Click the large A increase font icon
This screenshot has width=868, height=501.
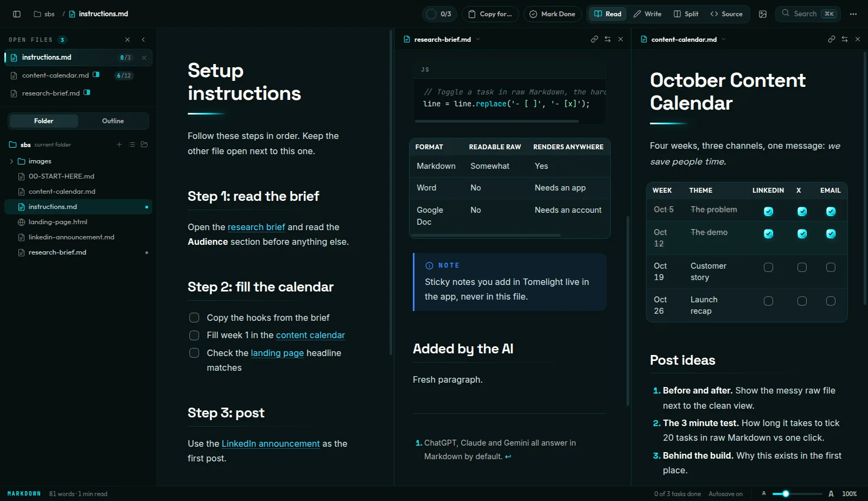[831, 493]
